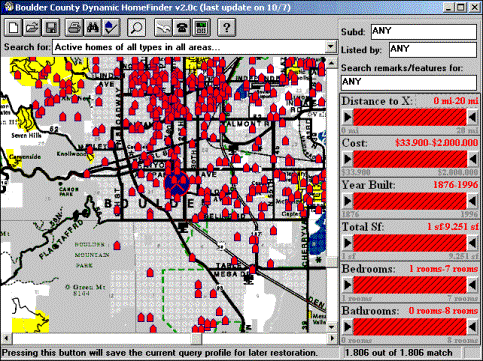Screen dimensions: 483x361
Task: Click the telephone icon in the toolbar
Action: pyautogui.click(x=182, y=27)
